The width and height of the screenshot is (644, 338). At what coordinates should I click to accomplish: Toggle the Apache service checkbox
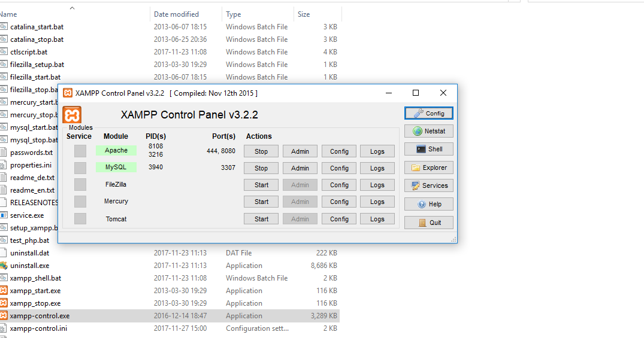(80, 151)
